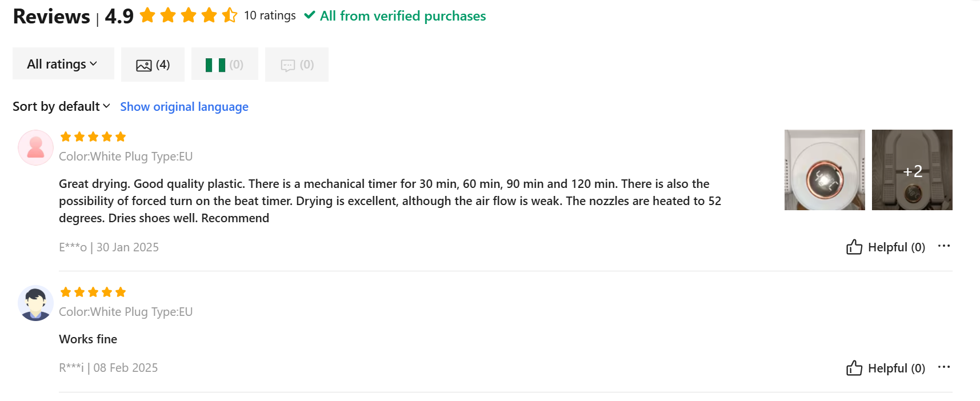Open the All ratings dropdown
The image size is (980, 401).
(x=63, y=64)
